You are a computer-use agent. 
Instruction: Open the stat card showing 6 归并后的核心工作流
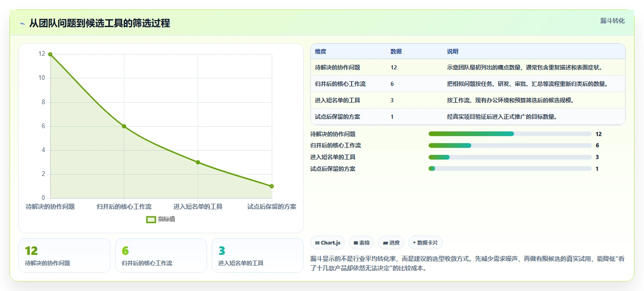pos(161,255)
